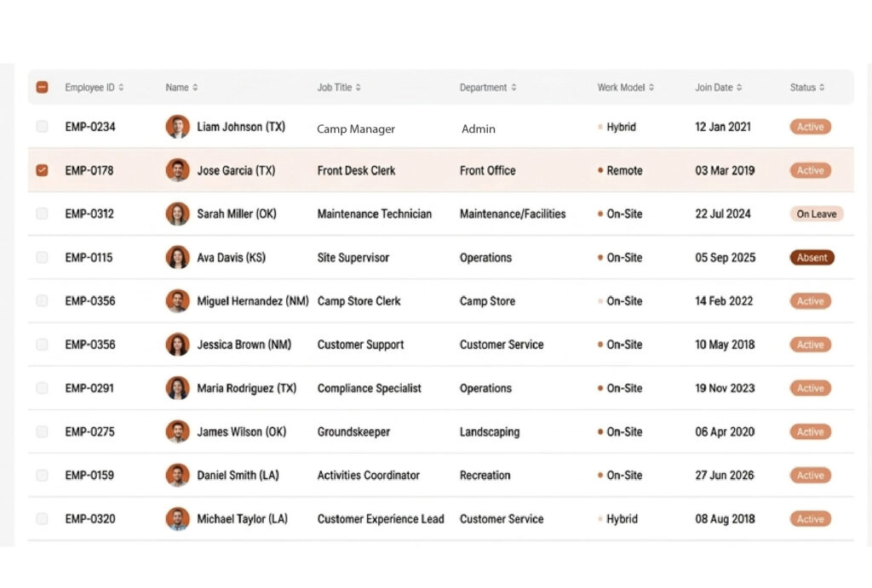Open the Status column sort control
This screenshot has width=872, height=588.
(822, 88)
